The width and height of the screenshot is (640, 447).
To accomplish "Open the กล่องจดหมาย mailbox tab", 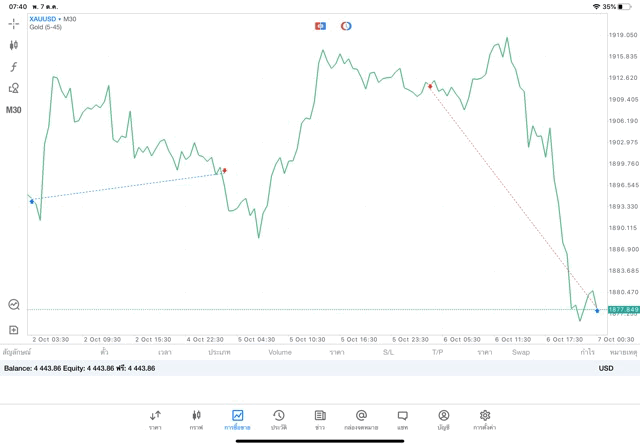I will click(361, 419).
